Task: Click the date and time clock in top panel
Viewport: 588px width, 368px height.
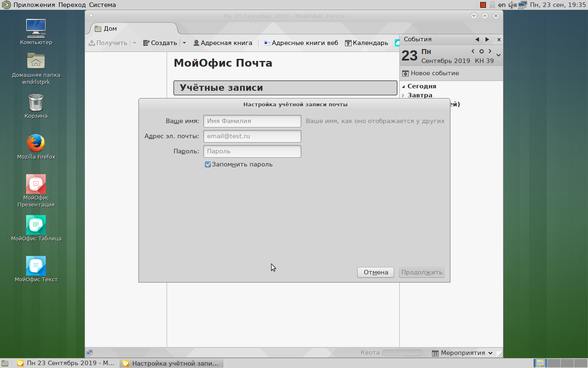Action: coord(558,5)
